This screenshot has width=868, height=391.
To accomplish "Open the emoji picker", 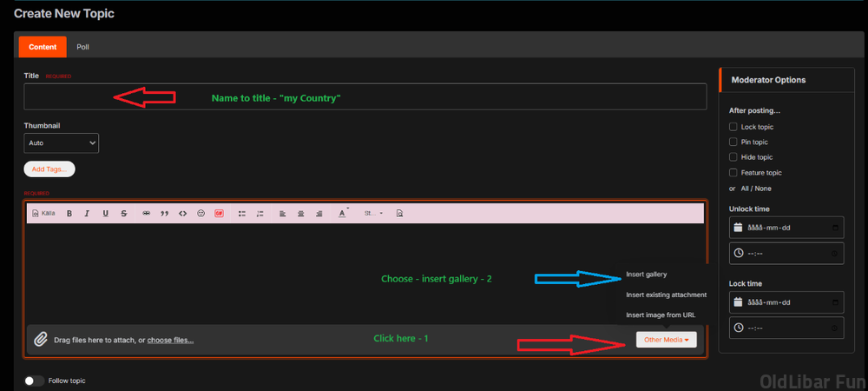I will click(201, 213).
